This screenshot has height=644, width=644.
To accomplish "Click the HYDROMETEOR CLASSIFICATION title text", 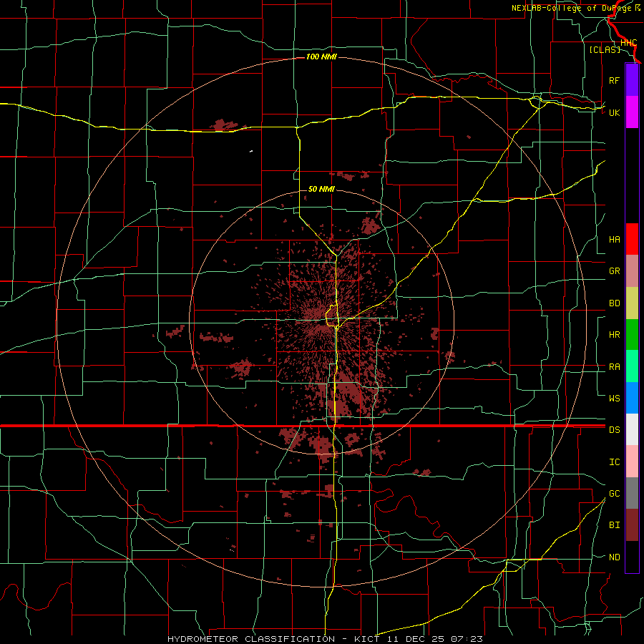I will (251, 639).
